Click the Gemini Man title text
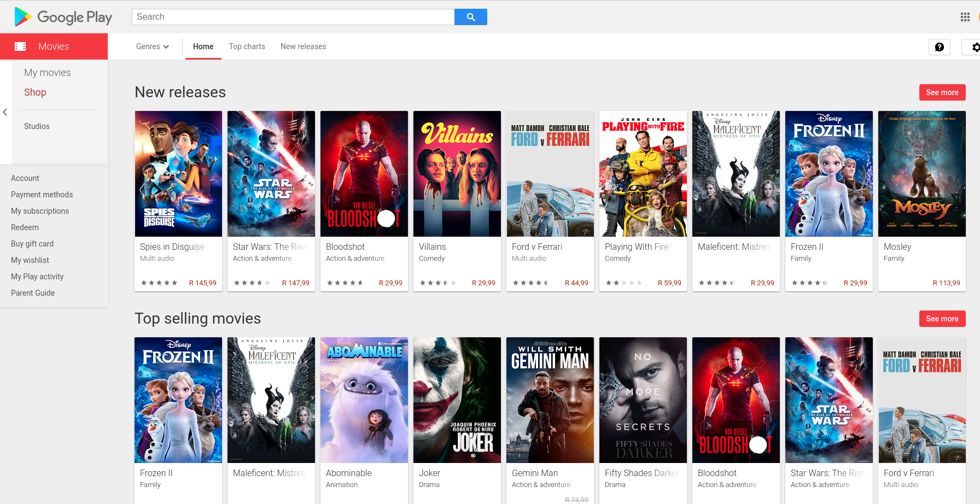The image size is (980, 504). pos(535,473)
